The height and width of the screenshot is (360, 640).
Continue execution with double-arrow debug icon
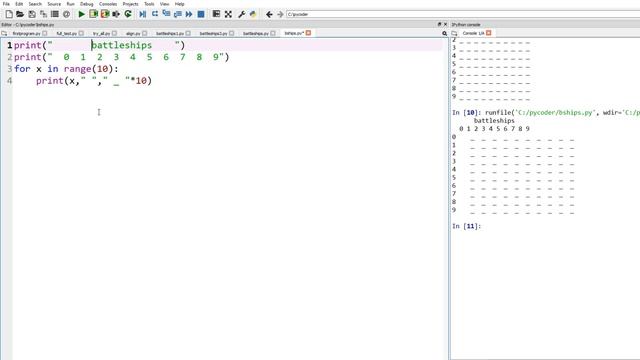point(189,14)
